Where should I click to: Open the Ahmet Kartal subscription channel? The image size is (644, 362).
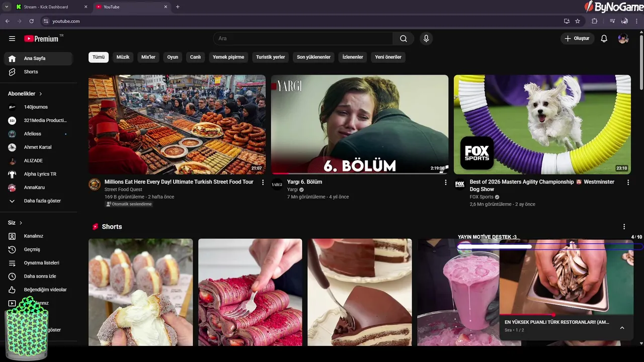point(38,147)
